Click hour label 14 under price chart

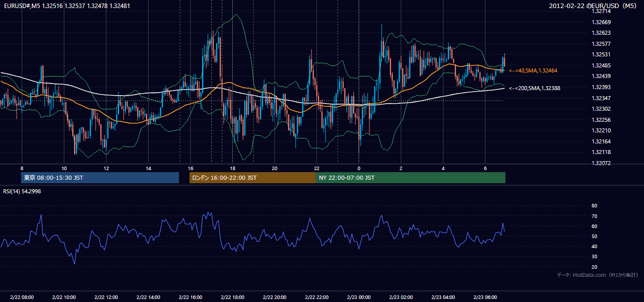coord(148,168)
